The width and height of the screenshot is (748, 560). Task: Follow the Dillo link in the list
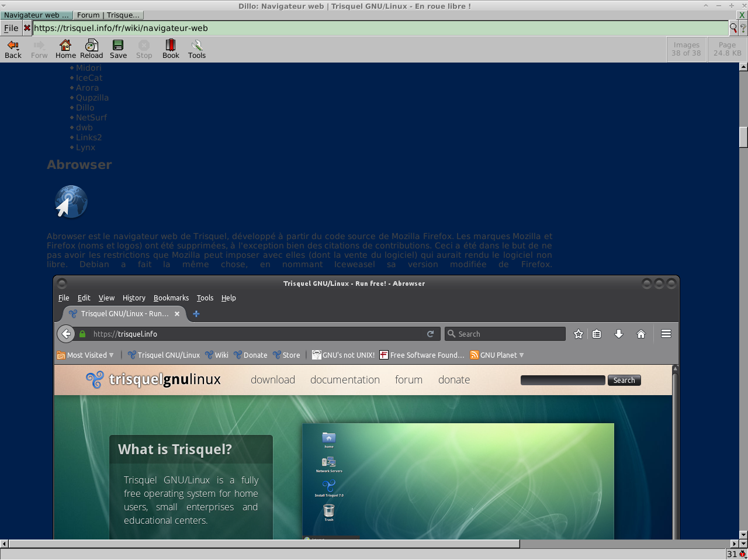pyautogui.click(x=85, y=108)
